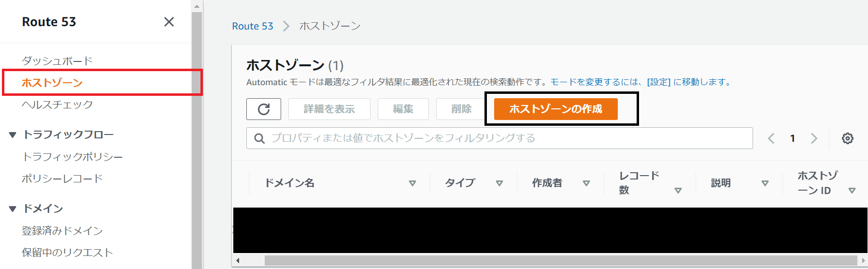Focus the hosted zone filter input field
The image size is (868, 269).
click(x=499, y=138)
